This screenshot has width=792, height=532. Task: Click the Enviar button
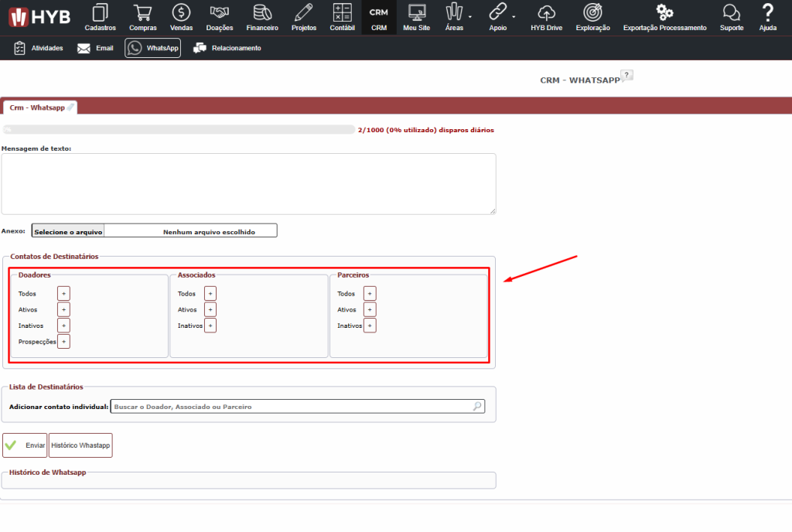(25, 445)
